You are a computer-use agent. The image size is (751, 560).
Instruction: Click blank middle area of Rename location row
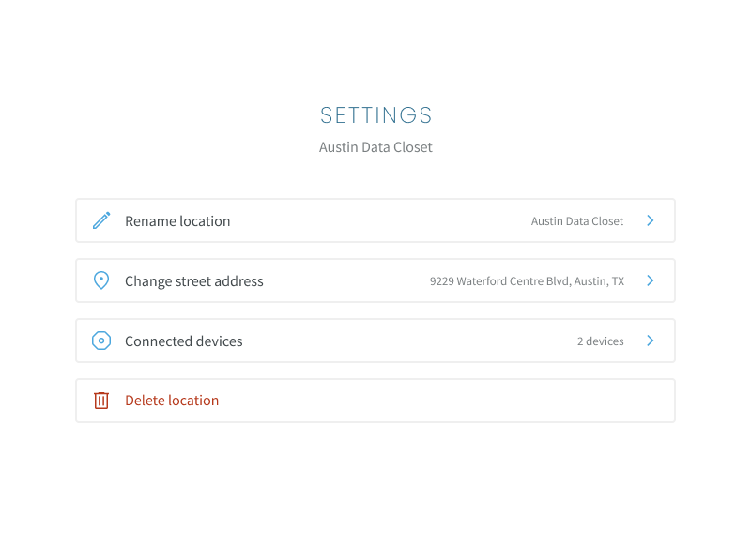click(x=375, y=221)
